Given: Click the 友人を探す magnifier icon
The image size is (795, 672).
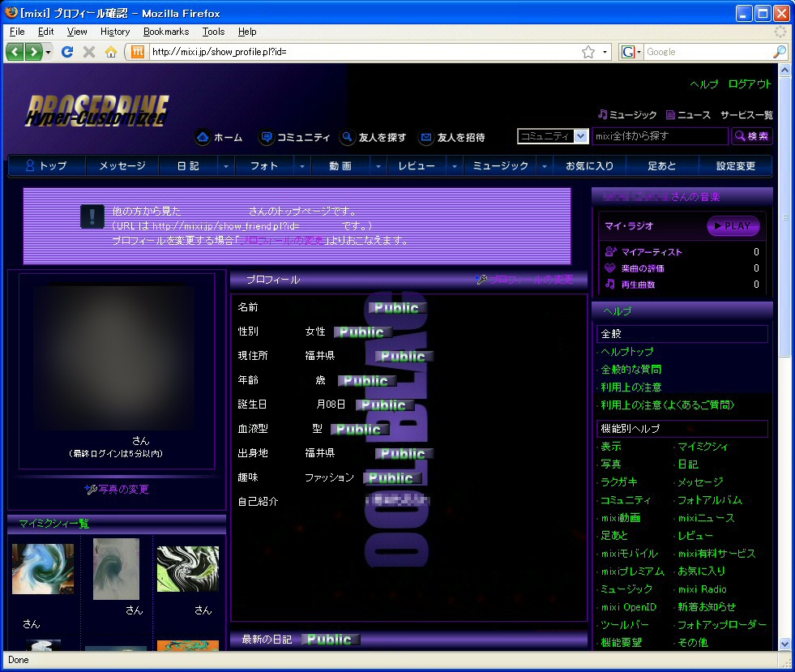Looking at the screenshot, I should [348, 137].
